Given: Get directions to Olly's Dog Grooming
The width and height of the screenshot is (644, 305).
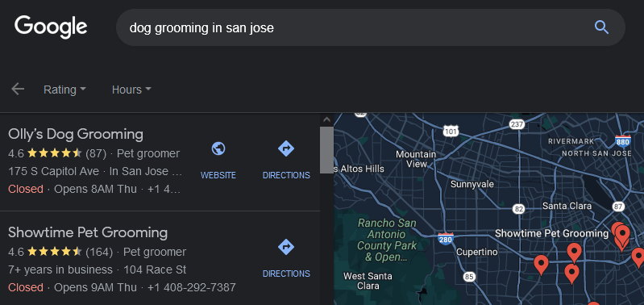Looking at the screenshot, I should pyautogui.click(x=286, y=159).
